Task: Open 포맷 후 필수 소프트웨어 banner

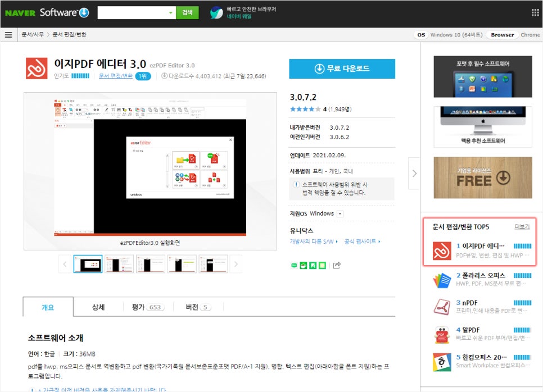Action: pos(483,77)
